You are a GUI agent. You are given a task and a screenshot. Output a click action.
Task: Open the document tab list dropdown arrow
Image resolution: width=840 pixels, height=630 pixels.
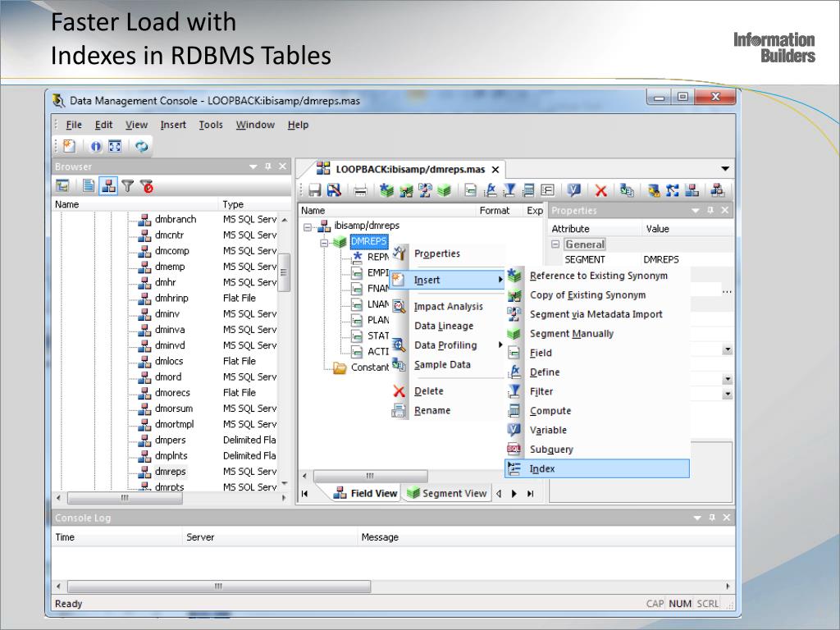pos(725,169)
